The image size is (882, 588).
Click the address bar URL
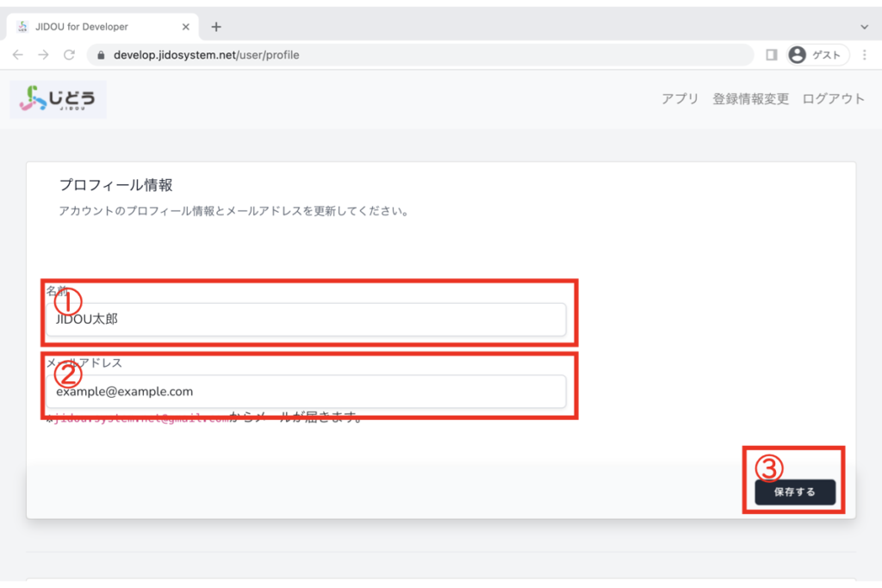(x=207, y=55)
